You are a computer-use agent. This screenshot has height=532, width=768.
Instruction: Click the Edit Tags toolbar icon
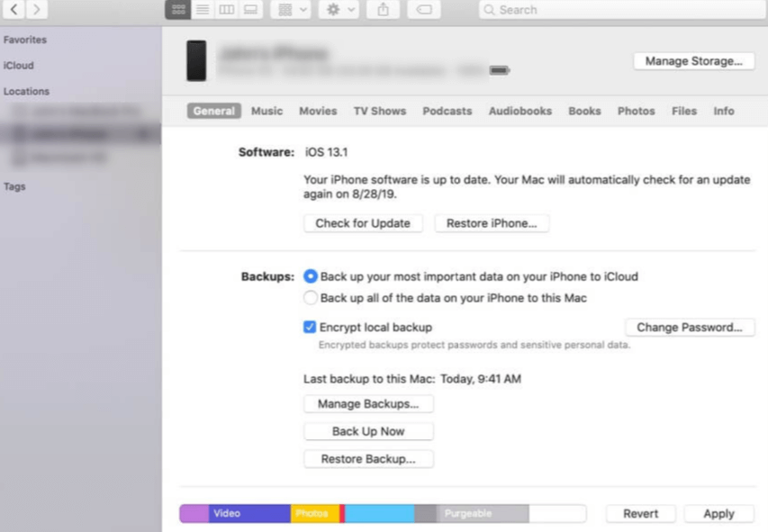(x=424, y=10)
